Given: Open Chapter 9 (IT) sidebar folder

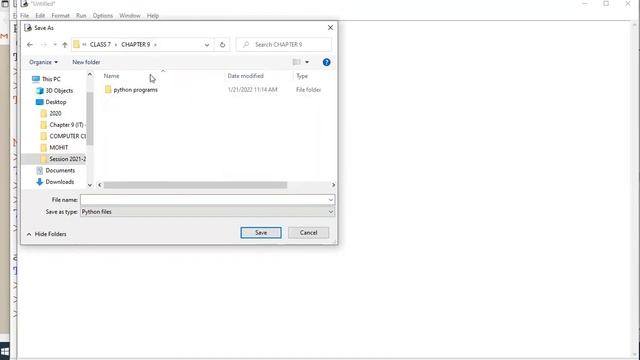Looking at the screenshot, I should pos(66,125).
